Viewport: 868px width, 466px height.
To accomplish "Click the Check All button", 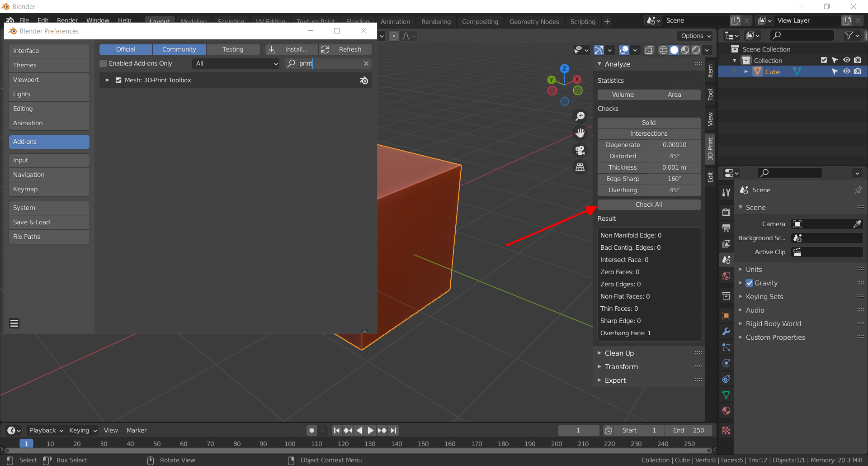I will click(x=649, y=204).
